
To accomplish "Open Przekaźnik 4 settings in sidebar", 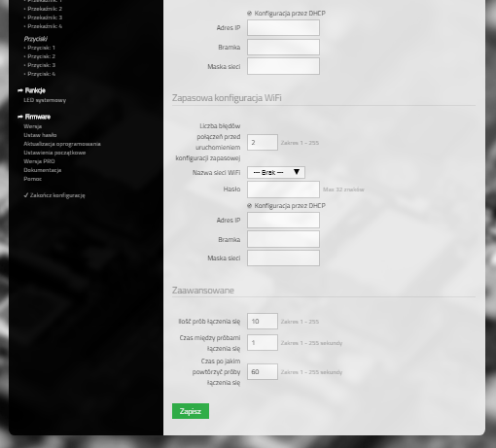I will (x=45, y=26).
